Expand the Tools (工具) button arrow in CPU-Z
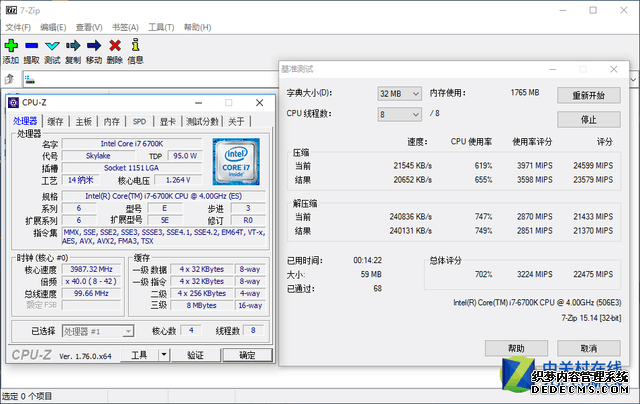The width and height of the screenshot is (640, 404). [164, 355]
